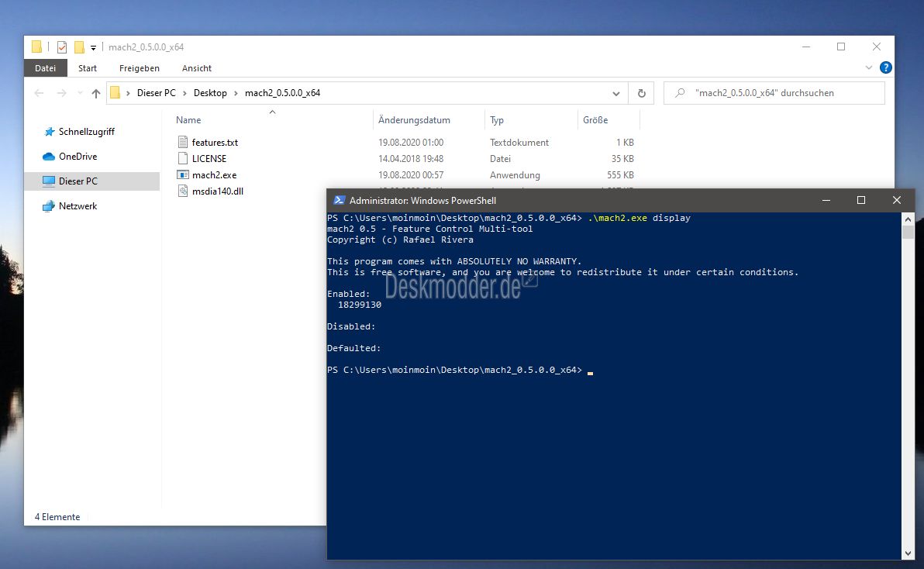This screenshot has width=924, height=569.
Task: Click the PowerShell icon in the title bar
Action: pos(339,200)
